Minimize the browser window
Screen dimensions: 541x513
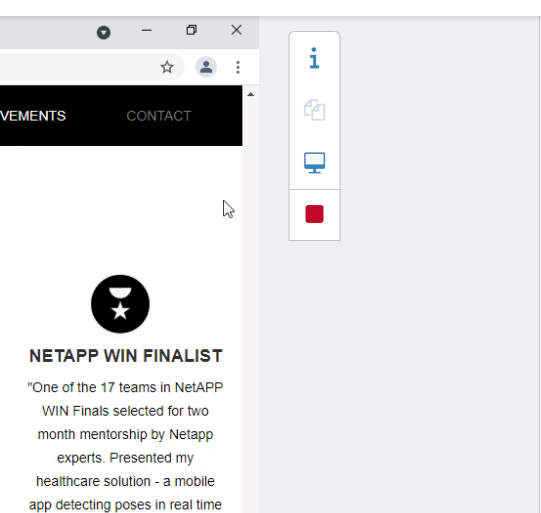click(x=147, y=30)
